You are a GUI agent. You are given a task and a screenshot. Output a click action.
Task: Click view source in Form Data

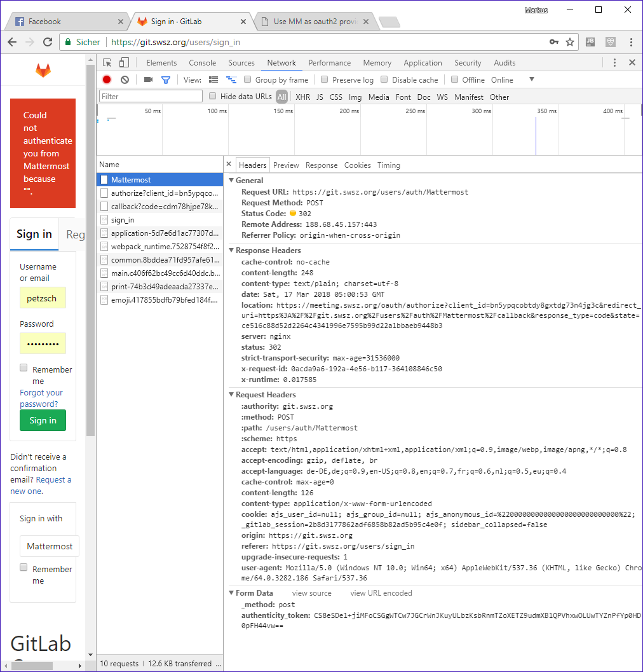pos(311,593)
